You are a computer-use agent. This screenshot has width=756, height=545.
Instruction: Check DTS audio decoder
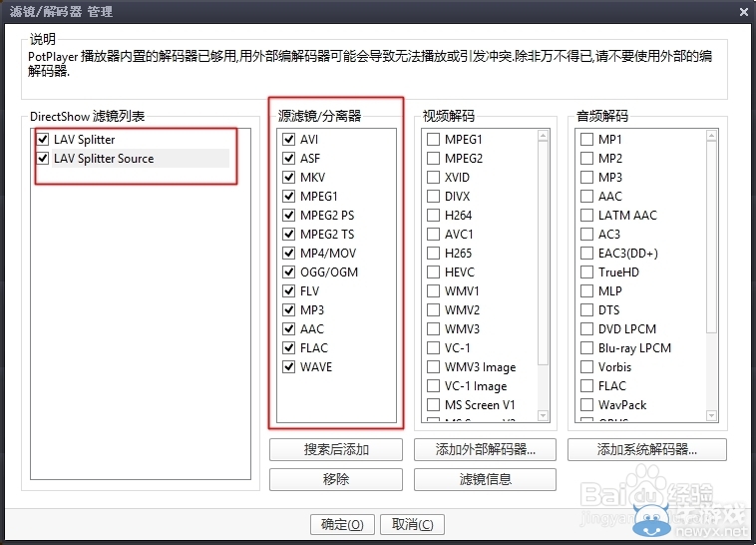(x=586, y=309)
